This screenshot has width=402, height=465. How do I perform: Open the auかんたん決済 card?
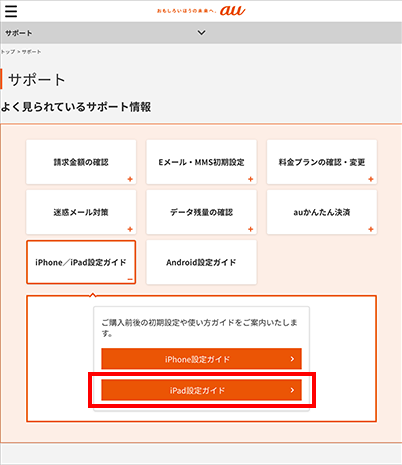(322, 212)
